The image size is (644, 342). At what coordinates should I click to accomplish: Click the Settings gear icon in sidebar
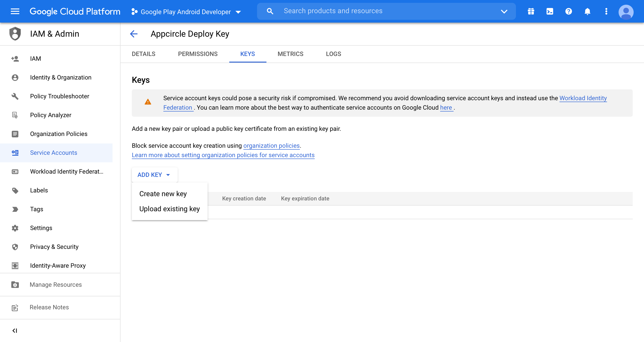15,228
